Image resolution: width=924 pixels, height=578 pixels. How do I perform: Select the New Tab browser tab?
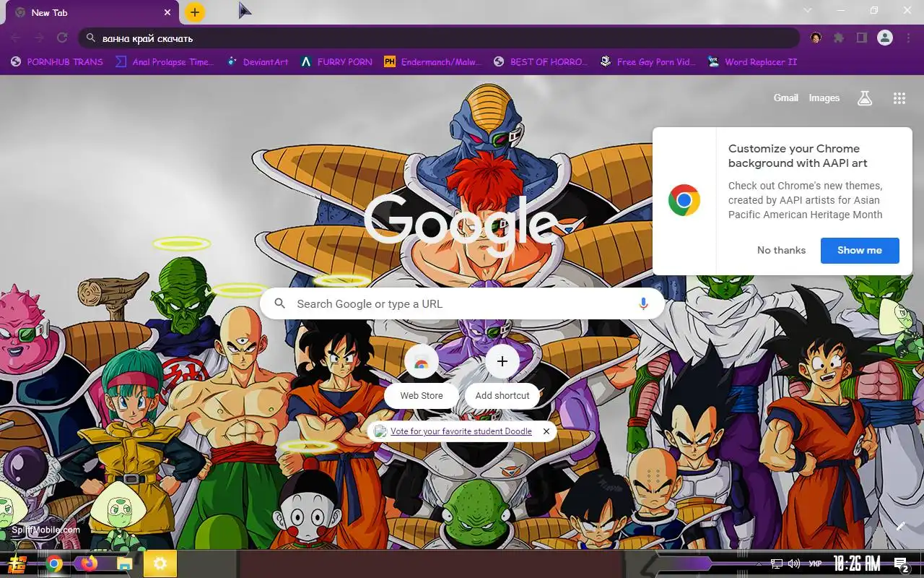[x=92, y=12]
